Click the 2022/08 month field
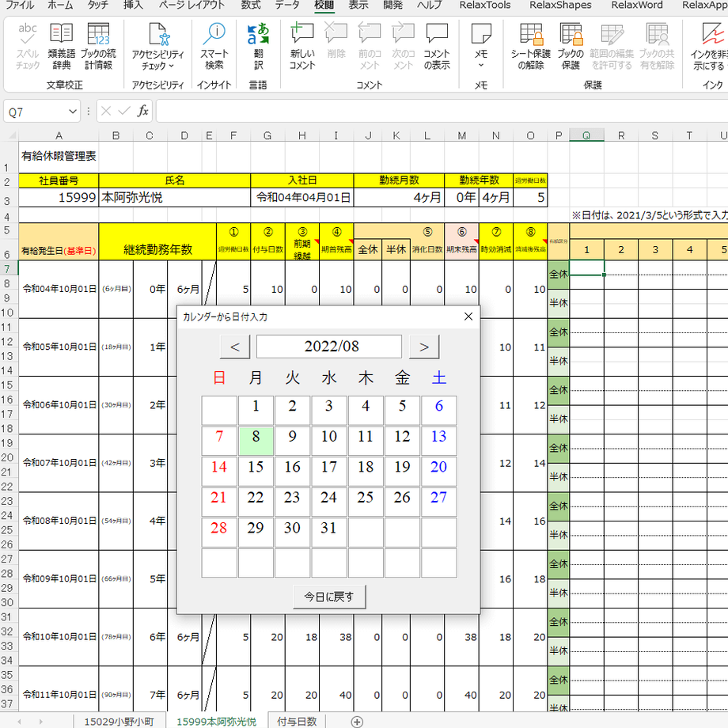Image resolution: width=728 pixels, height=728 pixels. tap(329, 347)
